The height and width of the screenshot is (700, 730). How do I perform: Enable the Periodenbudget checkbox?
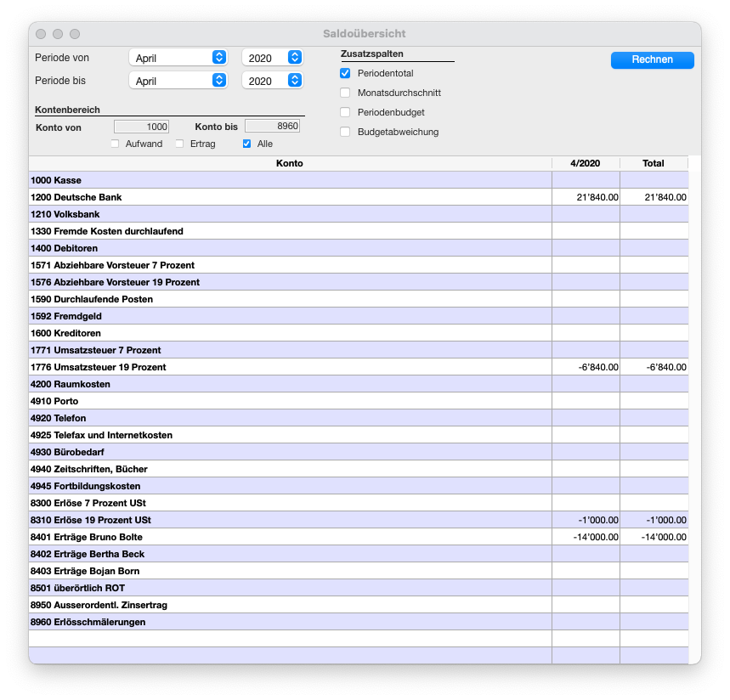(x=345, y=112)
